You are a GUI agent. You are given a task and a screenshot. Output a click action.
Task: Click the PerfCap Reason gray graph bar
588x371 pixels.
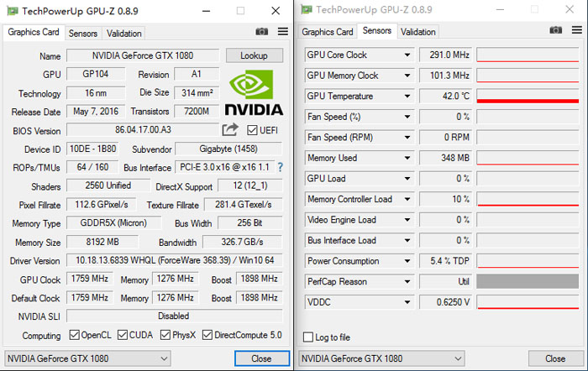pos(528,281)
